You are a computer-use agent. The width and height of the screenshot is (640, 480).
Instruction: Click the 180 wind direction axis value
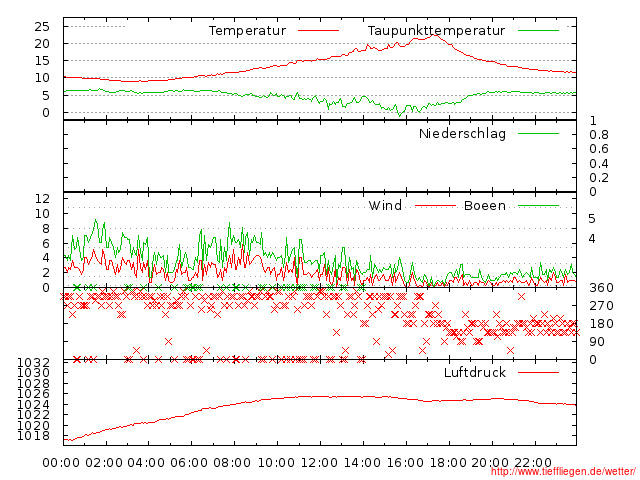[x=601, y=324]
